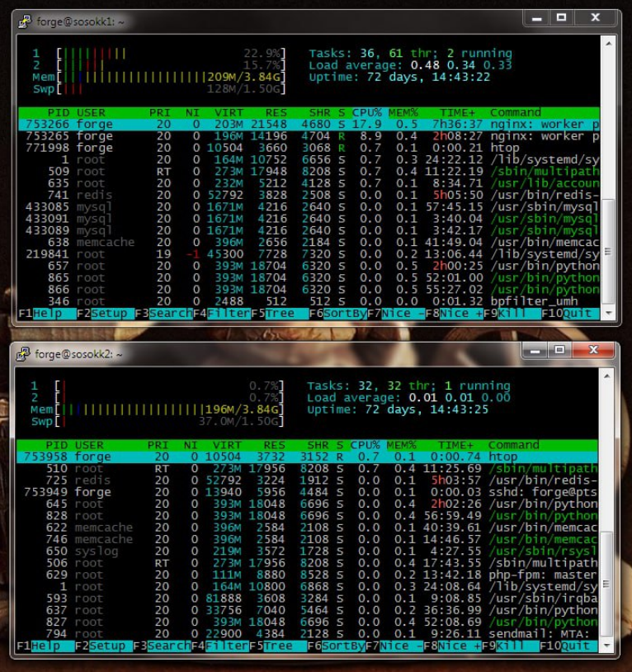The height and width of the screenshot is (672, 632).
Task: Click F8 Nice + in sosokk2 htop
Action: 452,646
